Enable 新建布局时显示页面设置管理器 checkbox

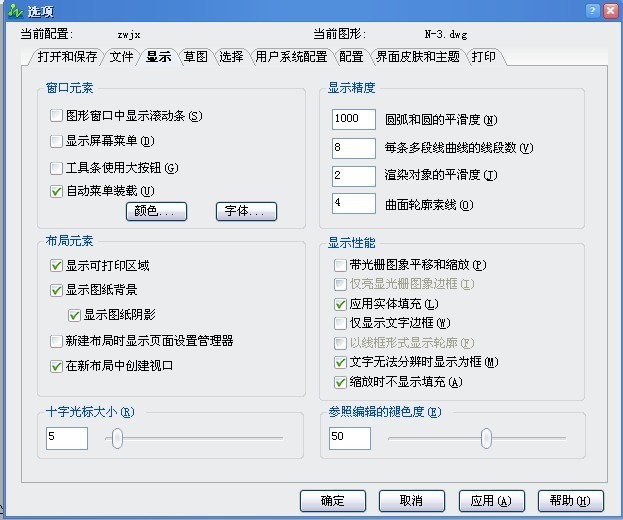56,341
